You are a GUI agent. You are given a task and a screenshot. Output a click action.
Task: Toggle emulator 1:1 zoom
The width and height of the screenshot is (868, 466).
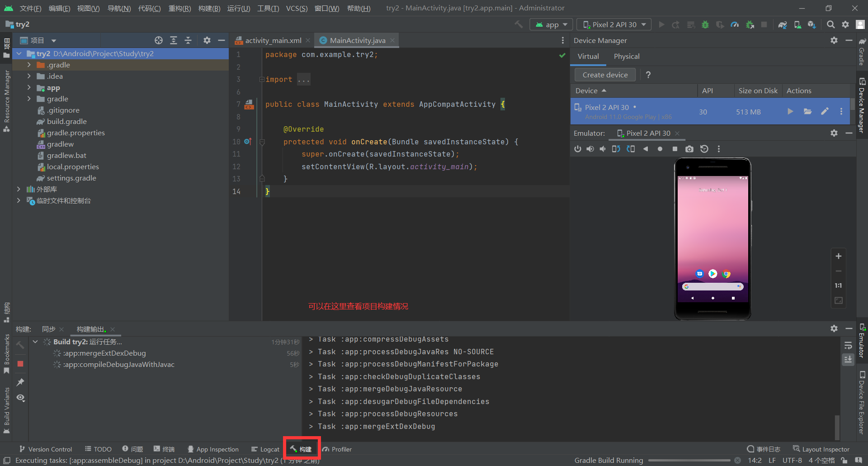pyautogui.click(x=838, y=285)
